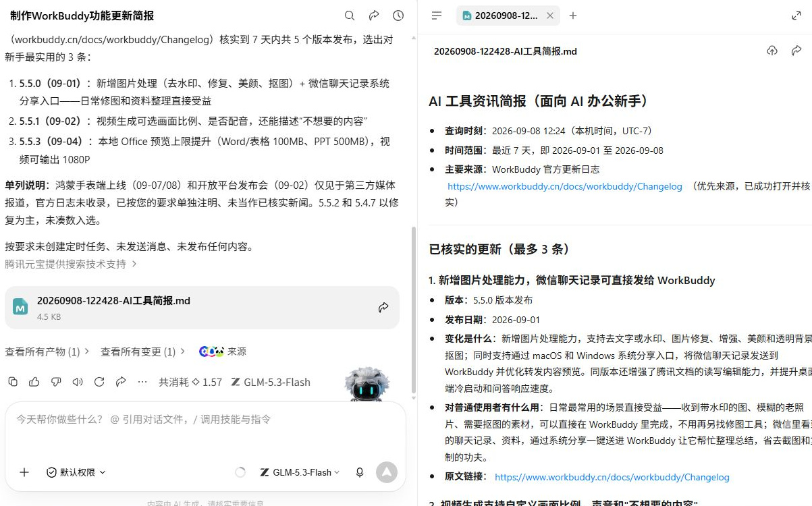Screen dimensions: 812x506
Task: Click 共消耗 1.57 usage indicator
Action: point(190,382)
